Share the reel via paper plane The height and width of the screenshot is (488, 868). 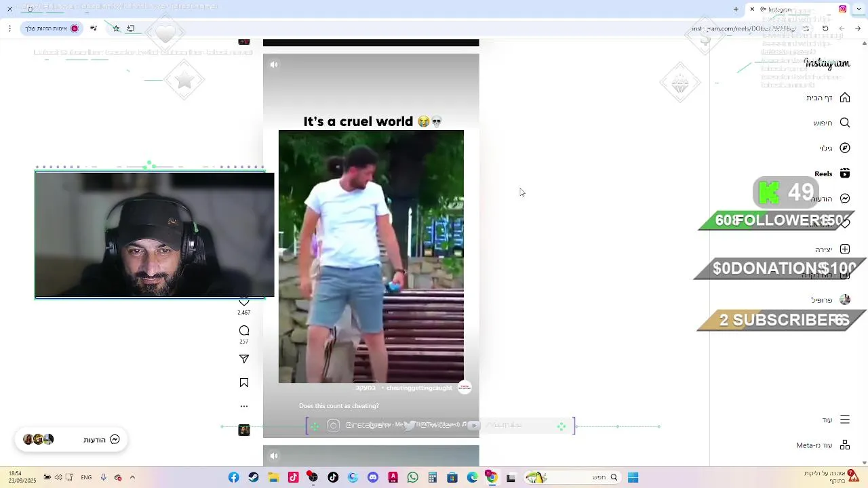(244, 359)
